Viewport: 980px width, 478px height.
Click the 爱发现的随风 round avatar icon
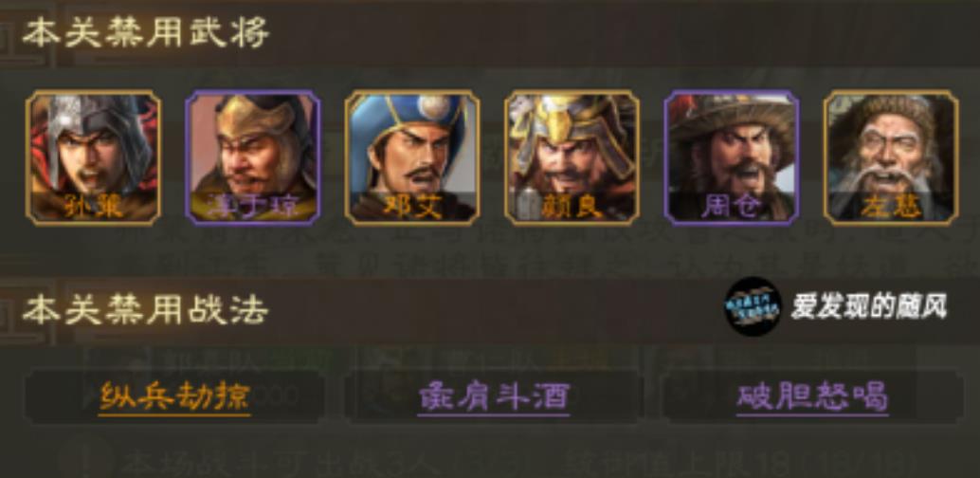click(753, 306)
